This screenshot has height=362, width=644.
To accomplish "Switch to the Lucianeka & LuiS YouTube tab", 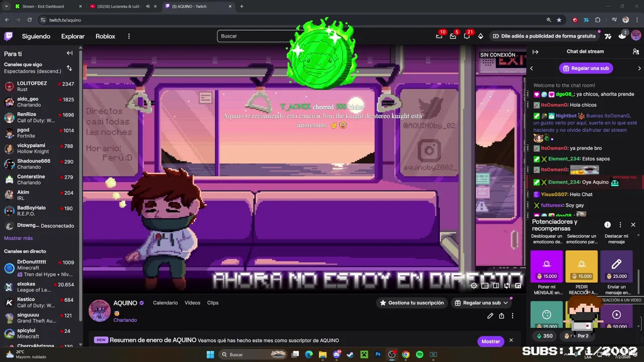I will click(x=123, y=7).
